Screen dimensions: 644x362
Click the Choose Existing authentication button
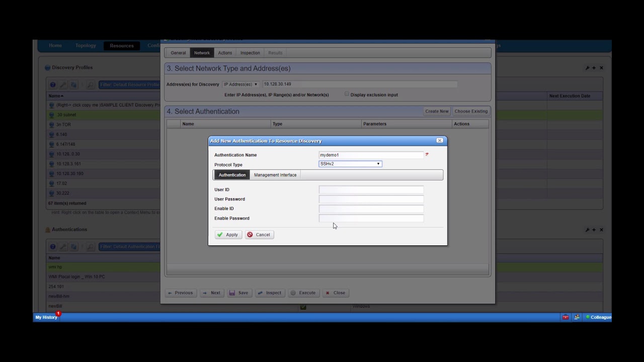click(x=471, y=111)
